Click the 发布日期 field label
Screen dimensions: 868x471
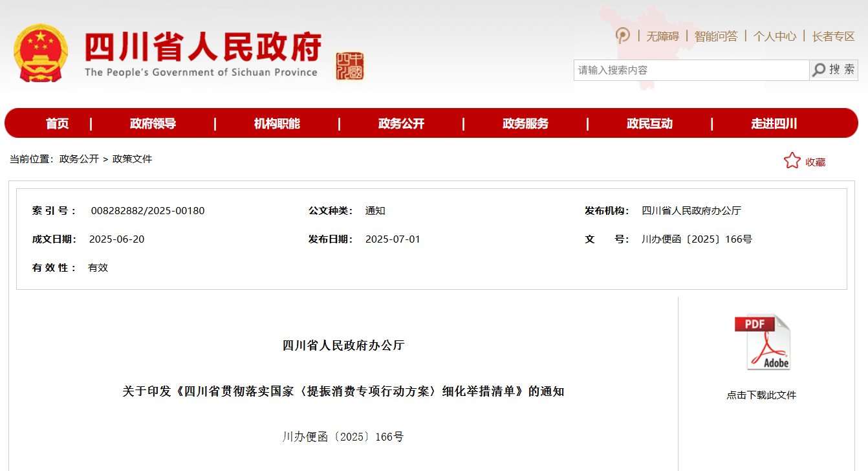pos(331,239)
